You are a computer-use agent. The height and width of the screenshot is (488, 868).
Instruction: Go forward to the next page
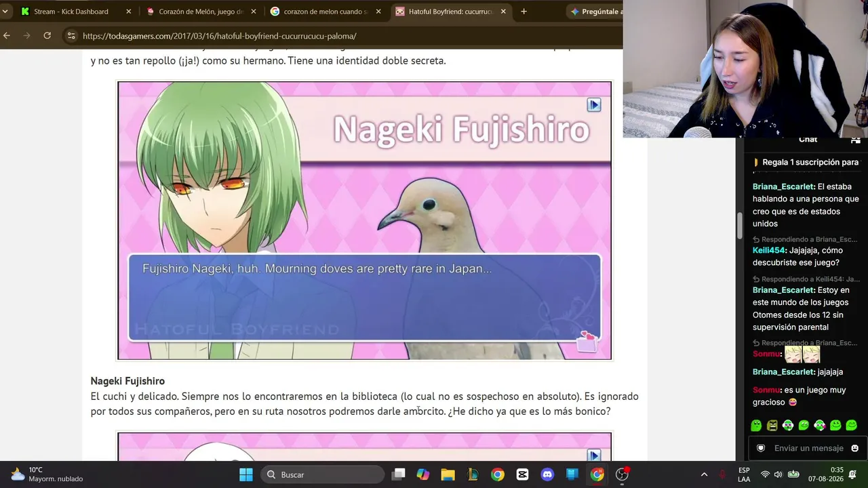pyautogui.click(x=27, y=35)
